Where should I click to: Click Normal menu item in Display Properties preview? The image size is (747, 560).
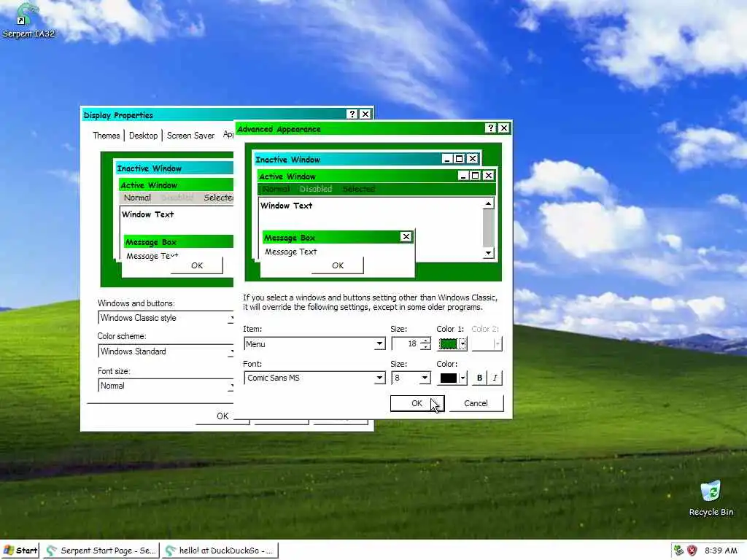pyautogui.click(x=137, y=198)
